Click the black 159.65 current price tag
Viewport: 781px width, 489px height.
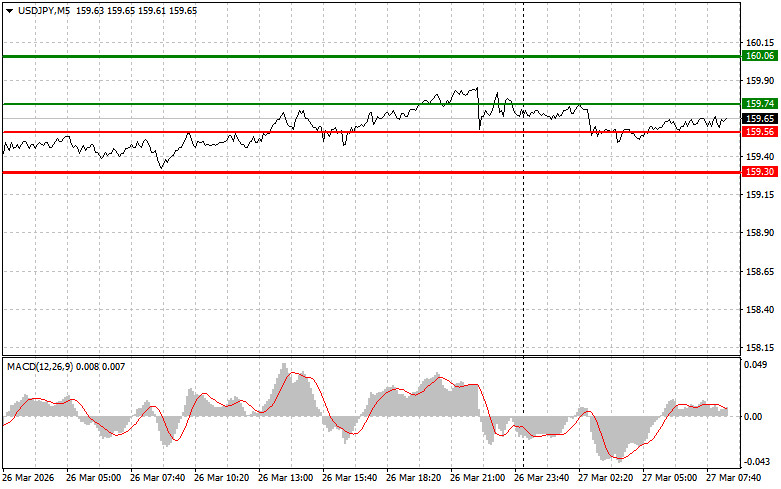coord(760,119)
